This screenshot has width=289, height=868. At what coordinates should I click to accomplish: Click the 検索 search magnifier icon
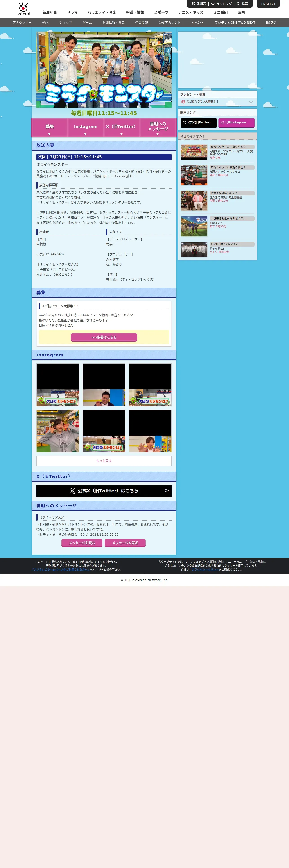[242, 4]
